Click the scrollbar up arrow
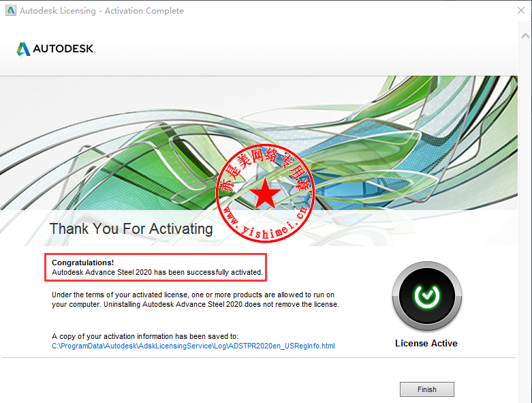The image size is (532, 403). [525, 35]
